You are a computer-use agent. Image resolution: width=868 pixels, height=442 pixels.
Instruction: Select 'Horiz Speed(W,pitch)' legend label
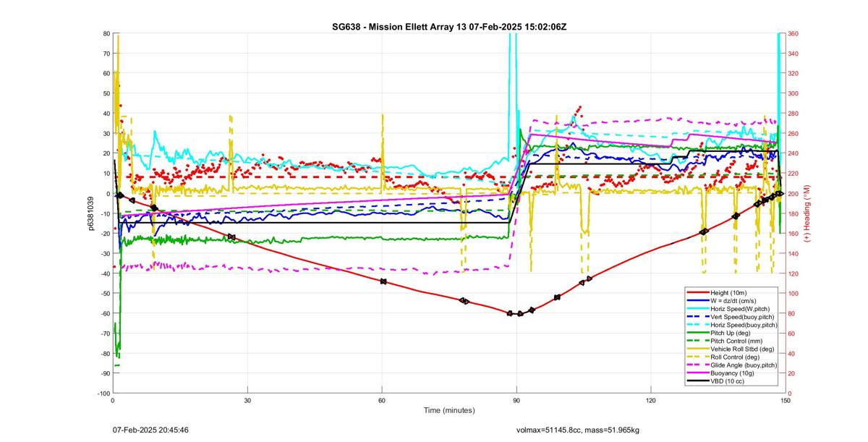pyautogui.click(x=741, y=307)
